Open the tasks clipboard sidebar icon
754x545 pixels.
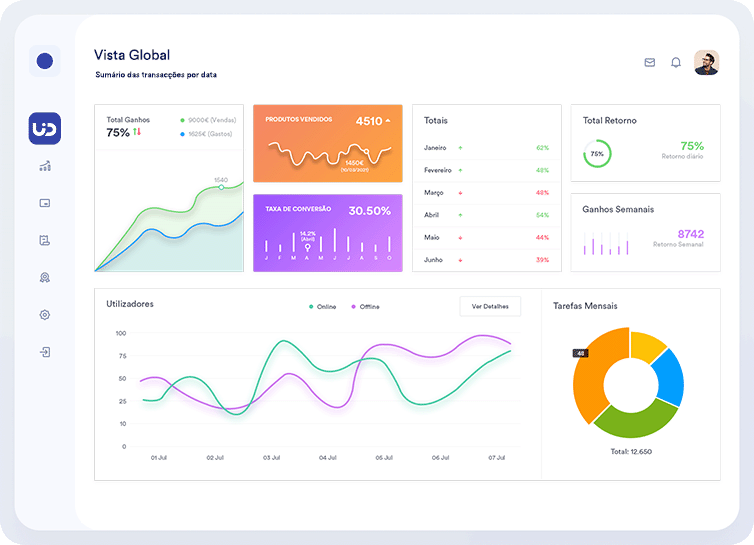[45, 240]
